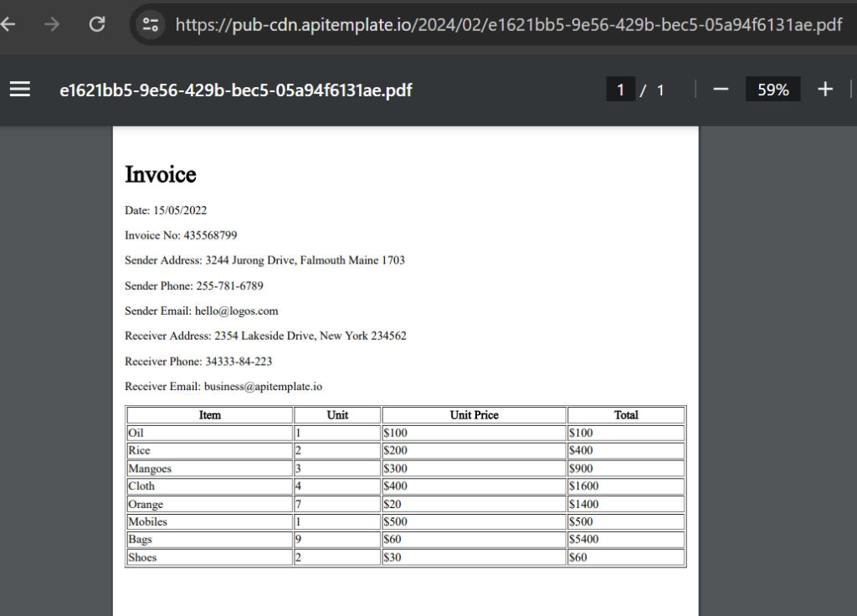Select the Mangoes row item cell
Image resolution: width=857 pixels, height=616 pixels.
210,469
